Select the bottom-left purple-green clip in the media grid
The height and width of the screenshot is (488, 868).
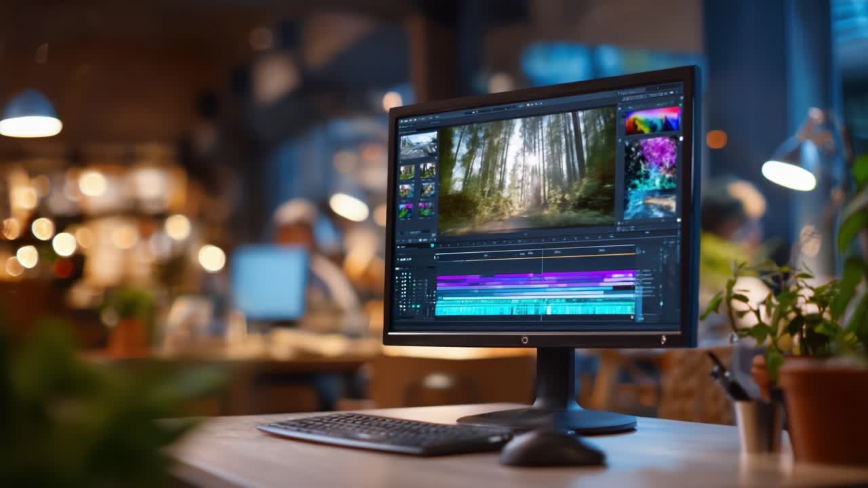coord(406,211)
